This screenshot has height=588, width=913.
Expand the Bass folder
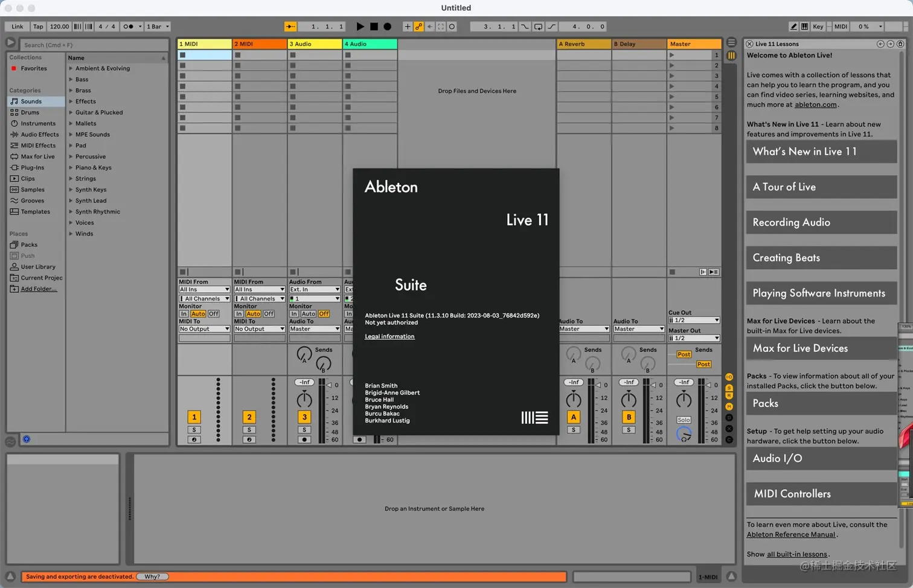pyautogui.click(x=71, y=80)
